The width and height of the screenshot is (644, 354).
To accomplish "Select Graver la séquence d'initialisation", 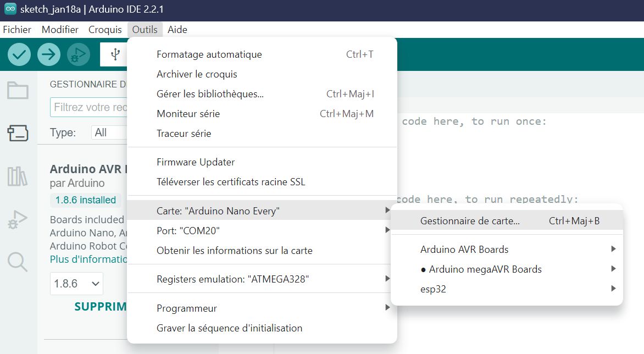I will click(x=262, y=328).
